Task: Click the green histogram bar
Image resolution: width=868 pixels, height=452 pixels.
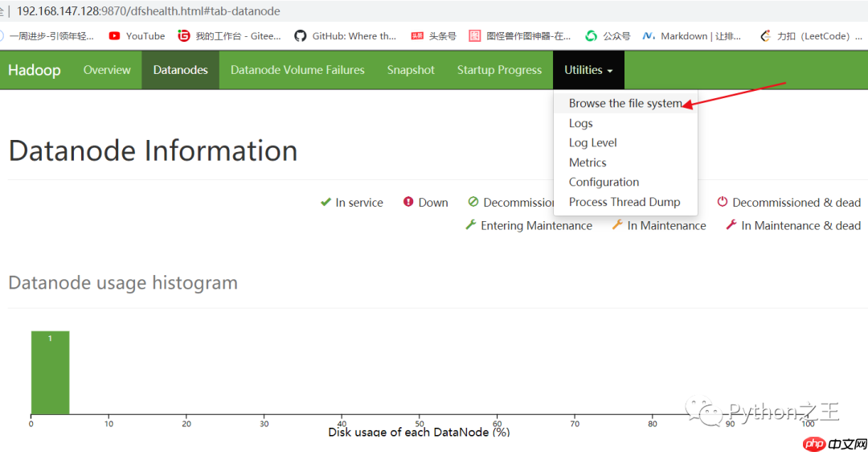Action: coord(50,372)
